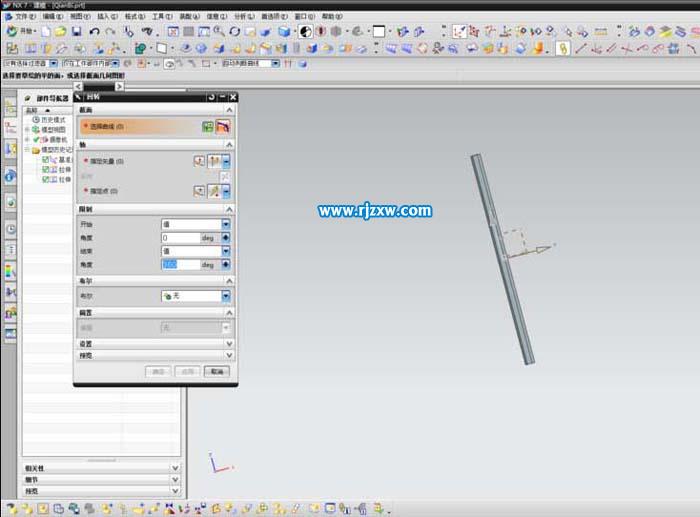Open the Boolean type dropdown
Image resolution: width=700 pixels, height=517 pixels.
226,296
